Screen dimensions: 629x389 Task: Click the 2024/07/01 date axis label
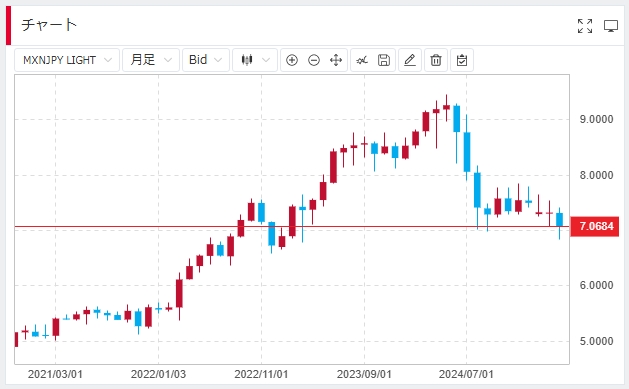tap(466, 374)
